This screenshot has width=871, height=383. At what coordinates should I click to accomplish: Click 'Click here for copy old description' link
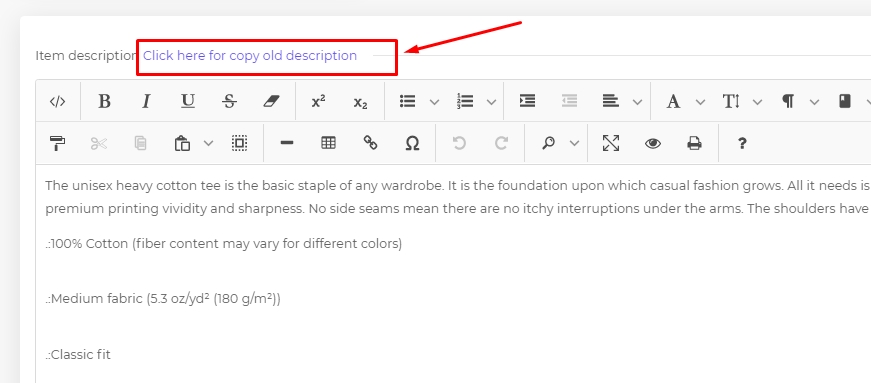click(x=250, y=56)
